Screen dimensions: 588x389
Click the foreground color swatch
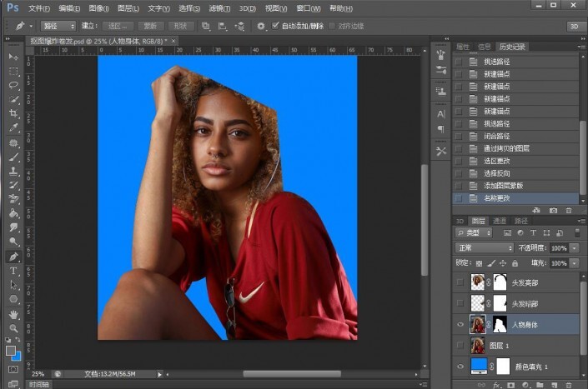tap(11, 351)
